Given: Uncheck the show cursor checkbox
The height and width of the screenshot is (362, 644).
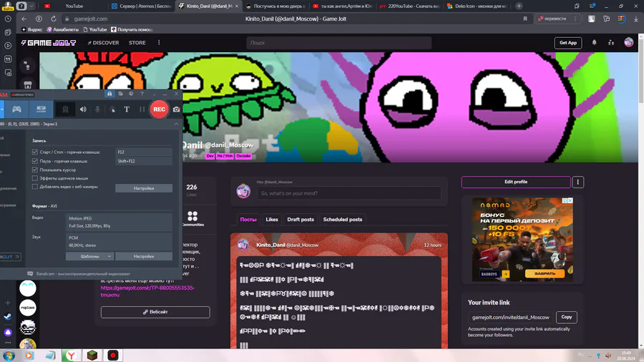Looking at the screenshot, I should (x=35, y=170).
